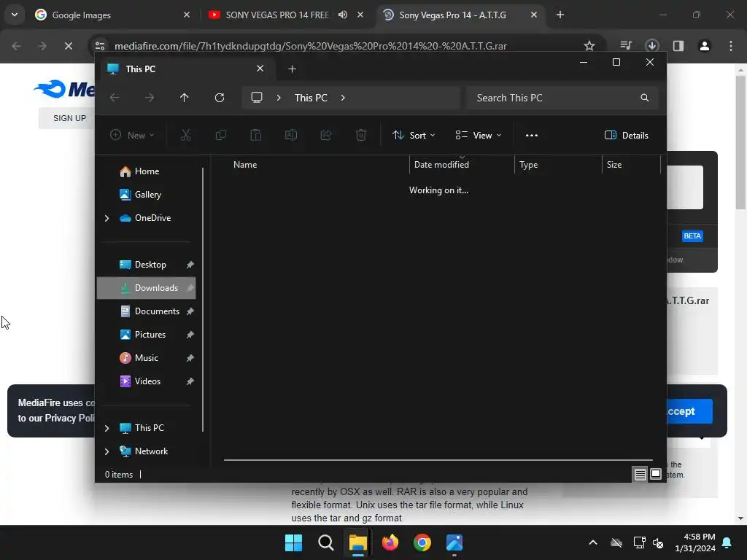Click the Cut scissors icon in File Explorer
Viewport: 747px width, 560px height.
click(x=186, y=135)
